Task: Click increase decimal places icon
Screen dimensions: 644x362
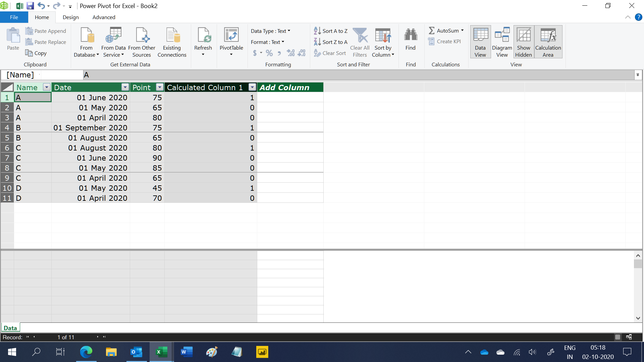Action: tap(290, 53)
